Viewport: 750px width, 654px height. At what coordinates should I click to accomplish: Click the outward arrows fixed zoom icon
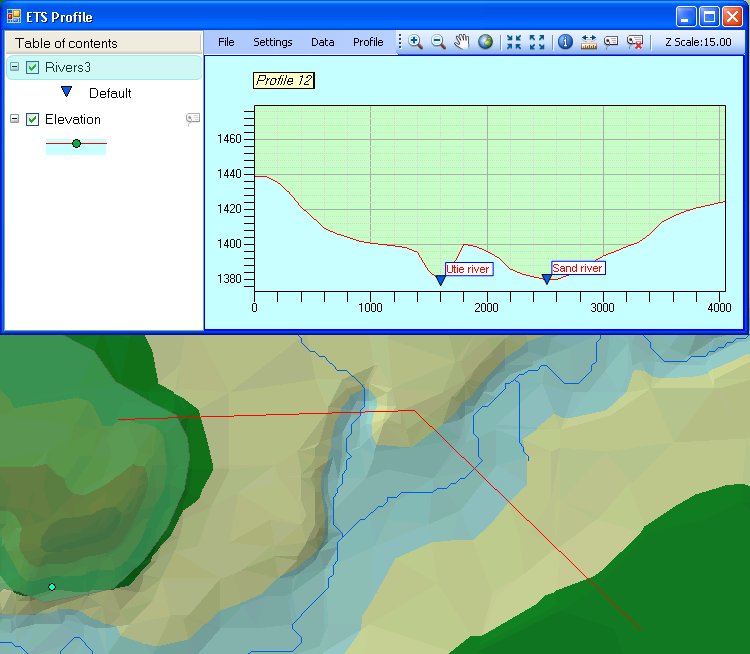point(537,42)
